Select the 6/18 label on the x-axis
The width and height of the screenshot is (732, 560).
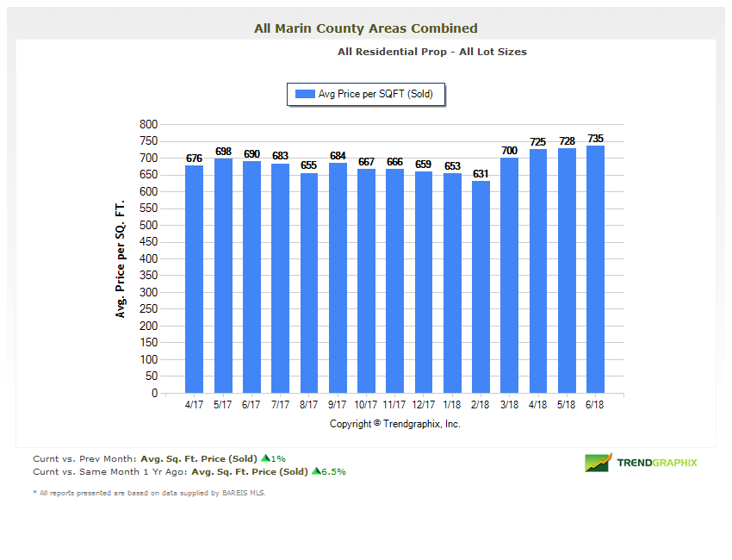click(594, 403)
